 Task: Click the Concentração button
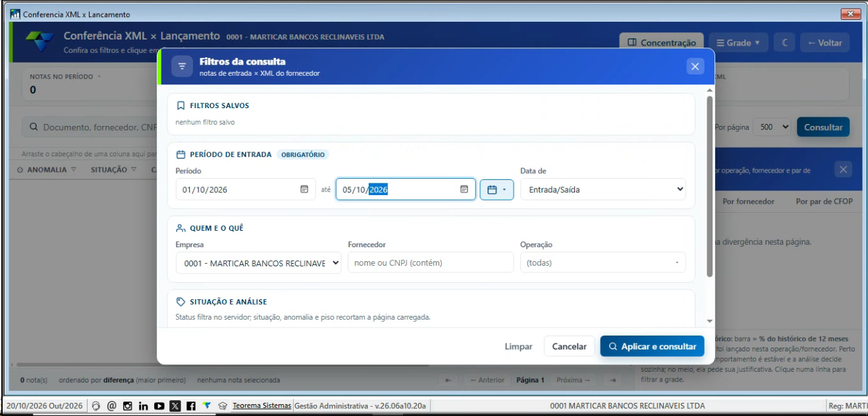point(661,43)
